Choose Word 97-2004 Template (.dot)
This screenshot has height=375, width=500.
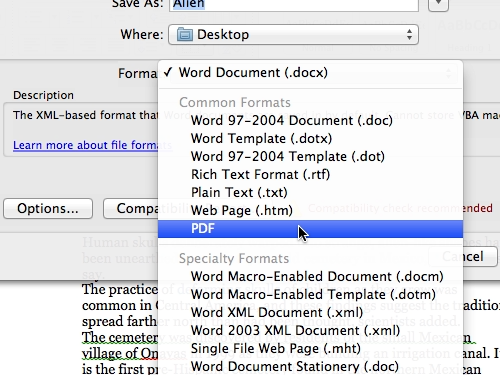pyautogui.click(x=310, y=156)
